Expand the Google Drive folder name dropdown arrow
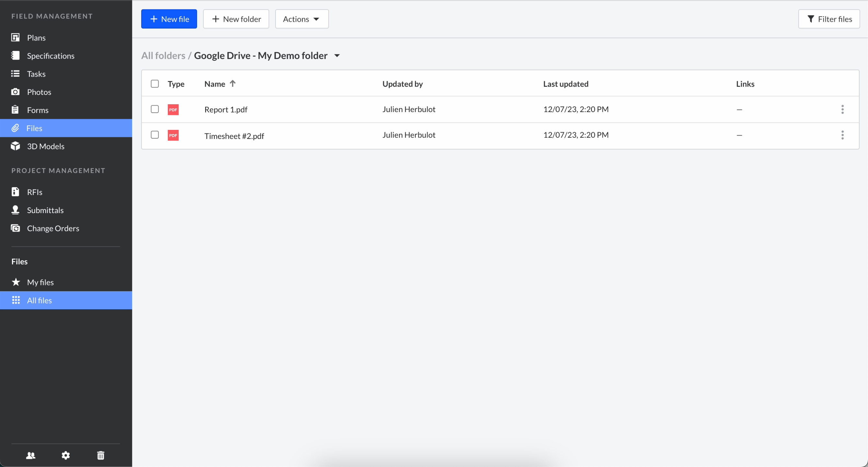 [x=337, y=56]
